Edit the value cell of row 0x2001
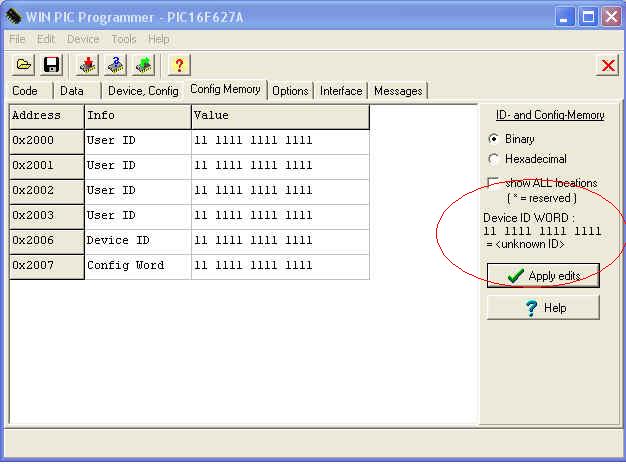 [x=280, y=167]
